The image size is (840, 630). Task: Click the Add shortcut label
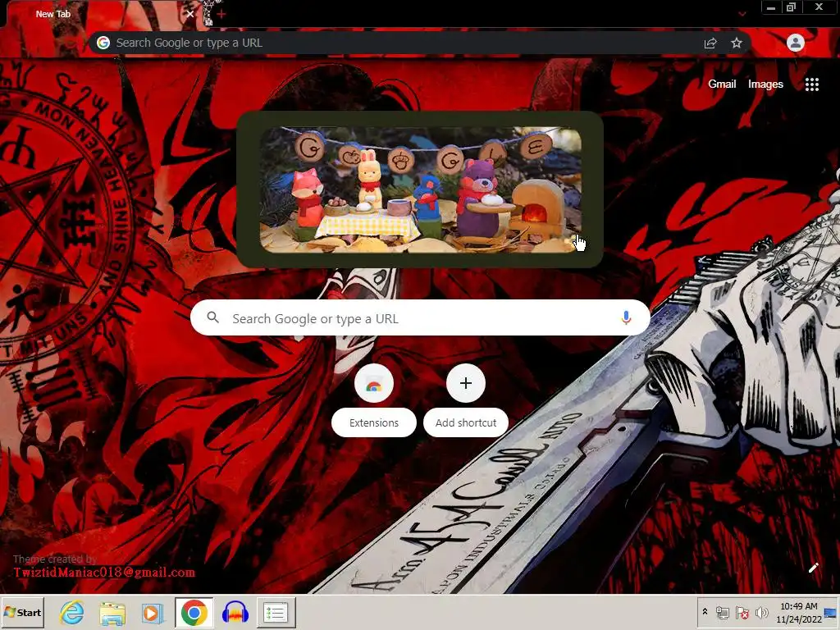pos(466,422)
